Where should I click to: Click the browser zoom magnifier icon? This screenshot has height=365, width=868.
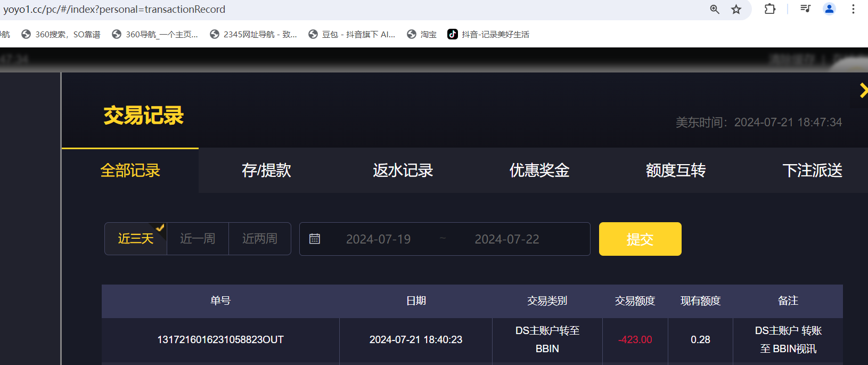(x=715, y=9)
